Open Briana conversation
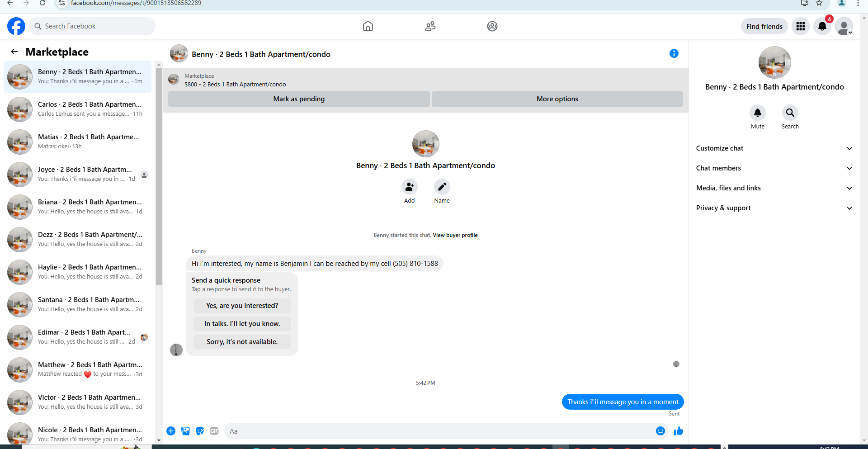Screen dimensions: 868x449 click(x=78, y=207)
